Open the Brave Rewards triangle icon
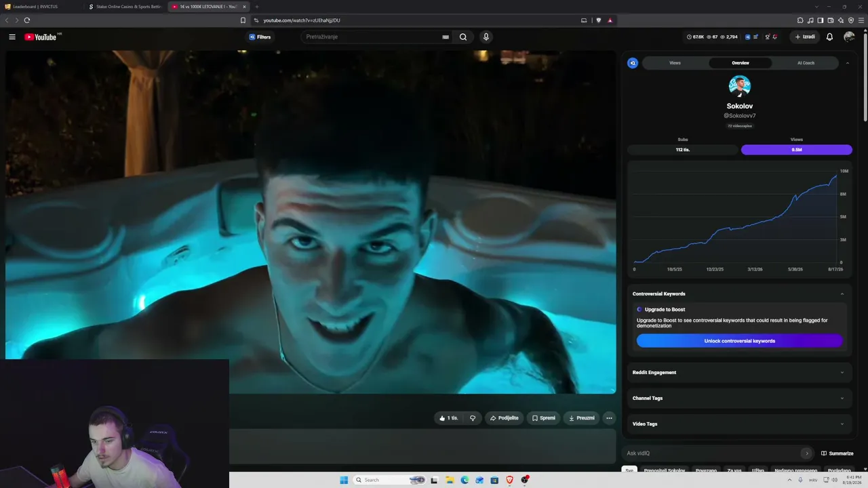Image resolution: width=868 pixels, height=488 pixels. (x=610, y=20)
